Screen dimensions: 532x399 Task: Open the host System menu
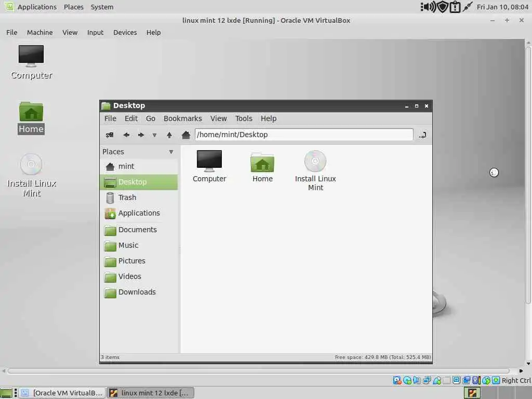click(x=102, y=7)
